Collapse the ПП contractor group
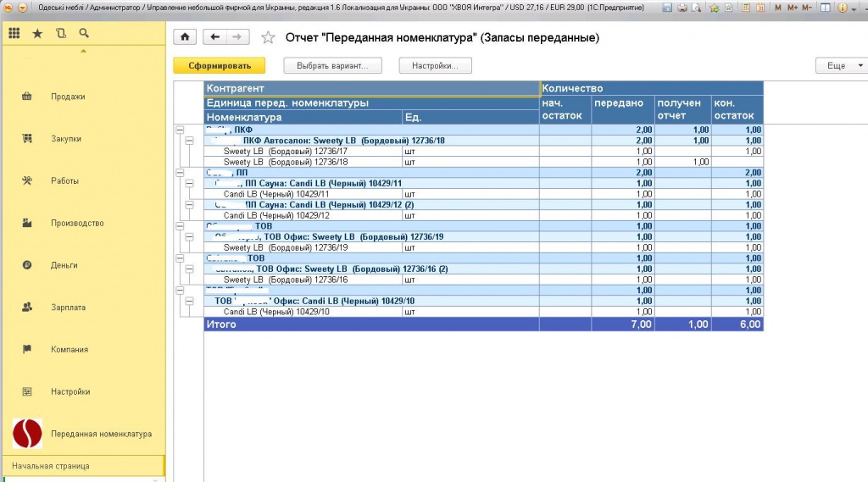Viewport: 868px width, 482px height. pyautogui.click(x=180, y=173)
